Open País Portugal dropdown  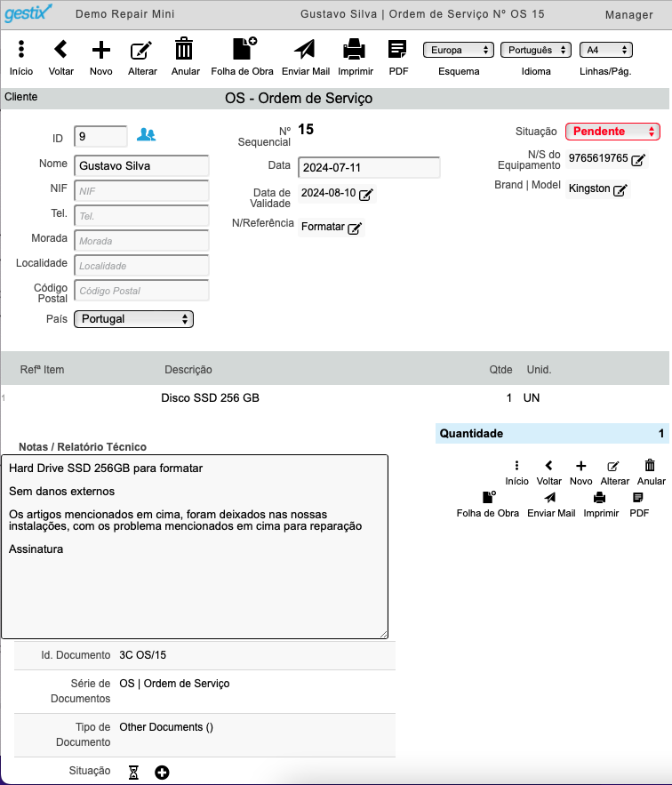tap(133, 319)
